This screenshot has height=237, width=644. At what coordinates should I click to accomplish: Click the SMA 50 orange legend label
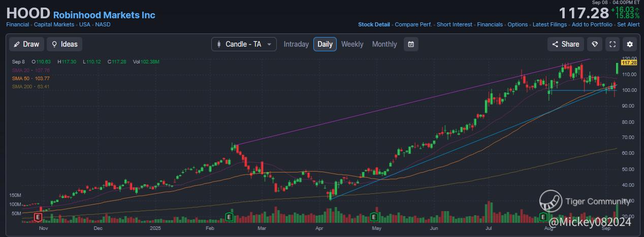31,79
